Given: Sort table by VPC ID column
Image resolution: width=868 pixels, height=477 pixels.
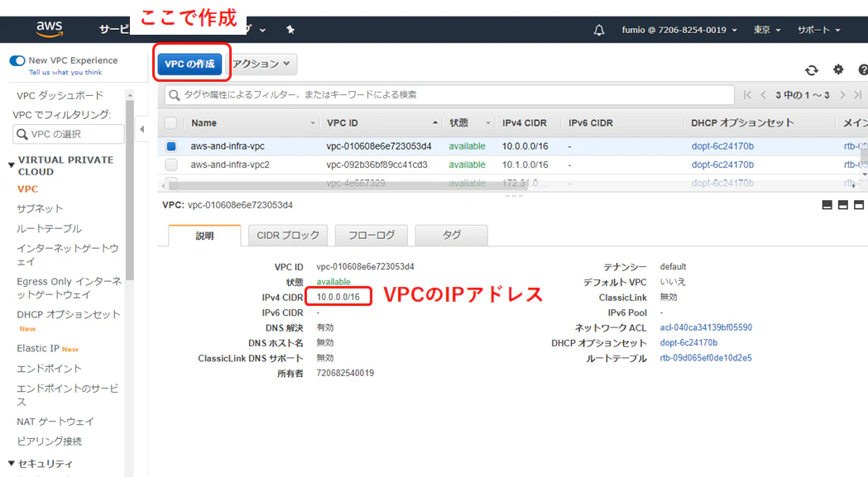Looking at the screenshot, I should (x=342, y=123).
